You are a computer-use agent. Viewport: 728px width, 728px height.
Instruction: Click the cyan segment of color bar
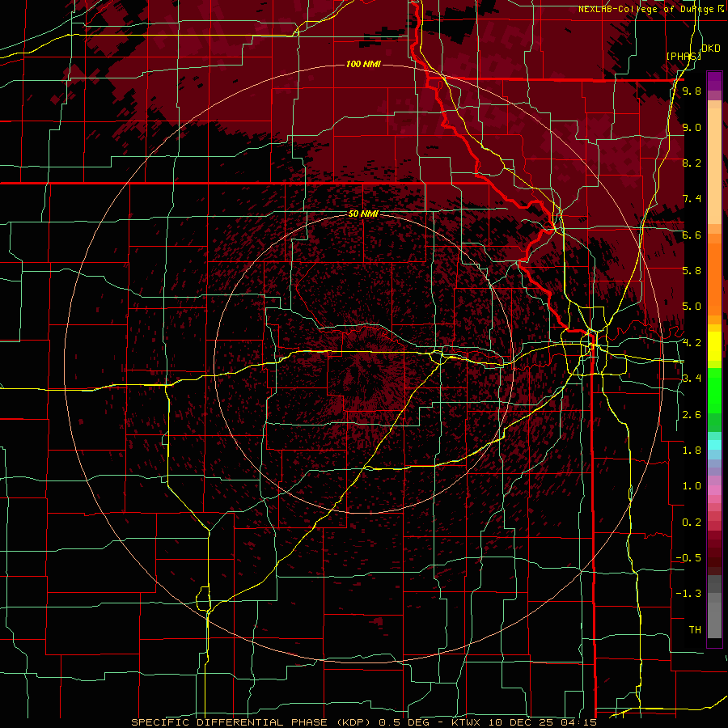(x=714, y=445)
